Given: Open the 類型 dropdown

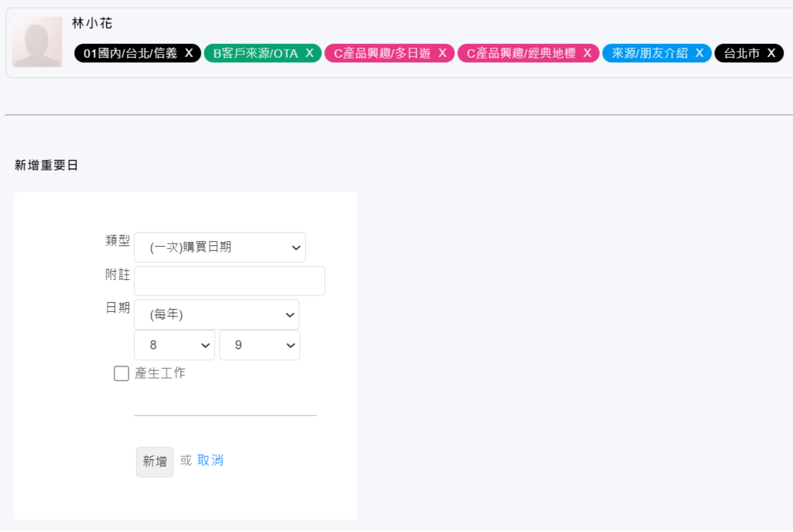Looking at the screenshot, I should [219, 247].
